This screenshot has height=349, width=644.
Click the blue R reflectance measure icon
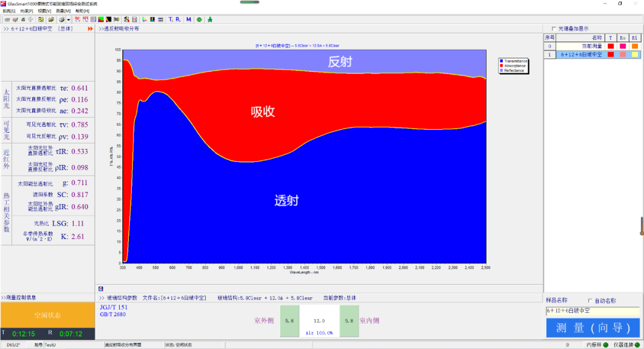pyautogui.click(x=178, y=19)
